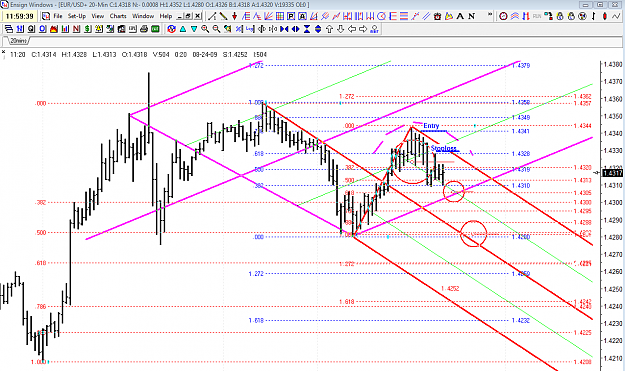The width and height of the screenshot is (625, 371).
Task: Click the blue hourglass vertical compress icon
Action: [307, 29]
